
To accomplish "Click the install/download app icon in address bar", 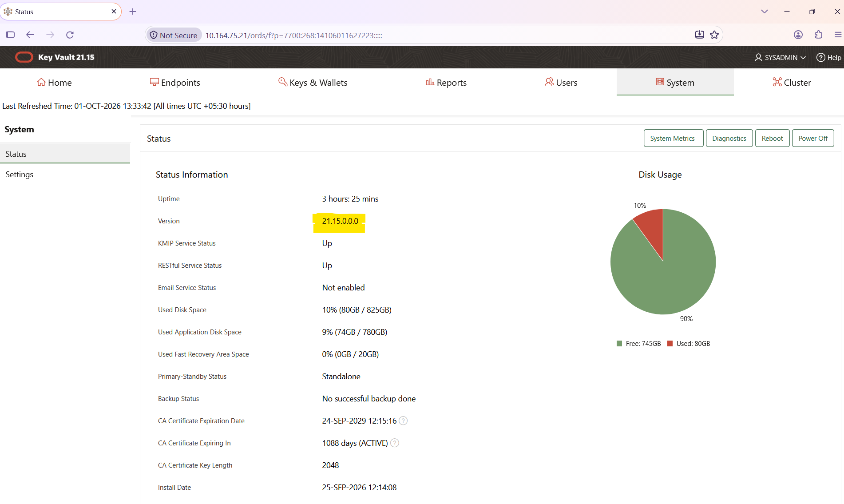I will point(699,35).
